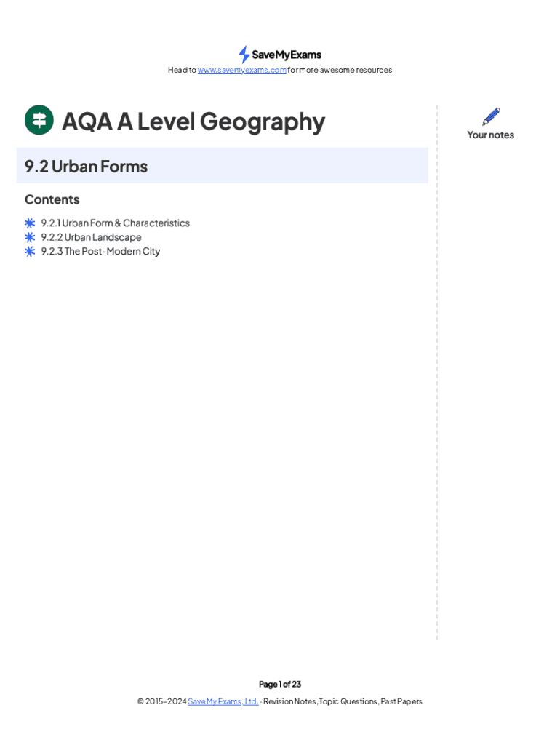Click the SaveMyExams wordmark at the top
560x745 pixels.
pyautogui.click(x=287, y=55)
